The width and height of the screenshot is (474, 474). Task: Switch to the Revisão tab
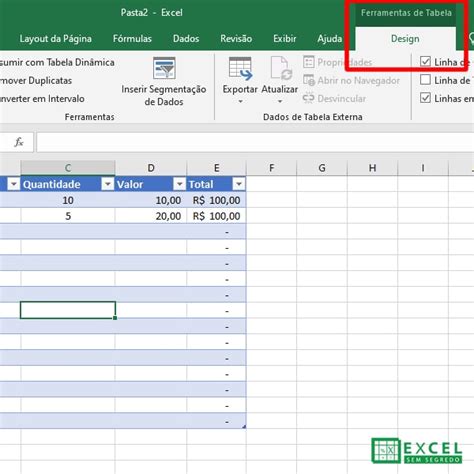tap(236, 39)
